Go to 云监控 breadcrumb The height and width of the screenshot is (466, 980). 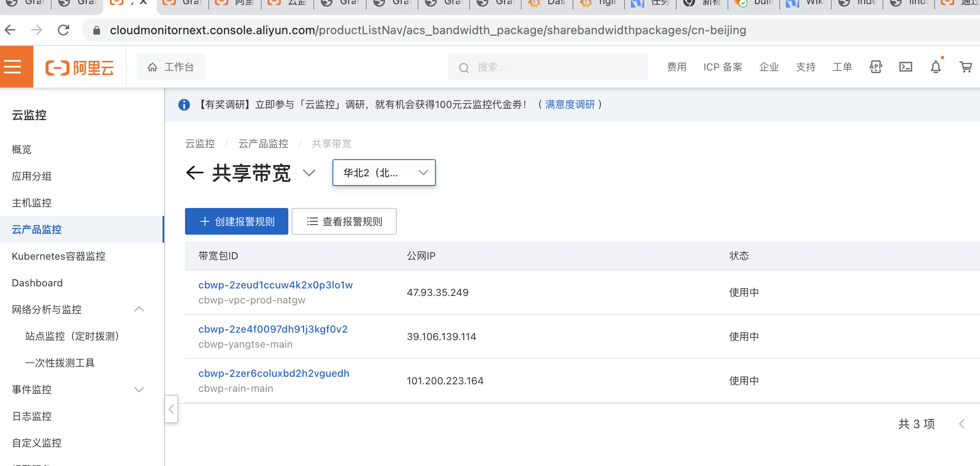(200, 144)
